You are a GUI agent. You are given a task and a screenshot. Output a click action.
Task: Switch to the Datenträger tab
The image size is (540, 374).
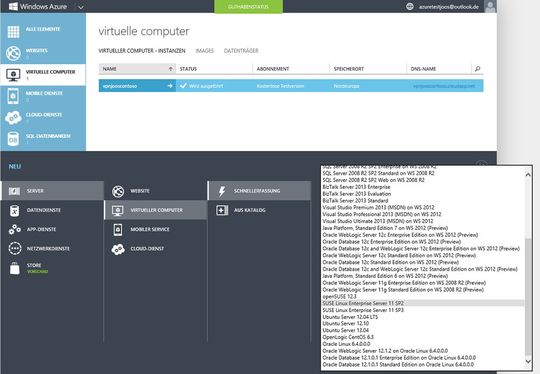pyautogui.click(x=241, y=51)
